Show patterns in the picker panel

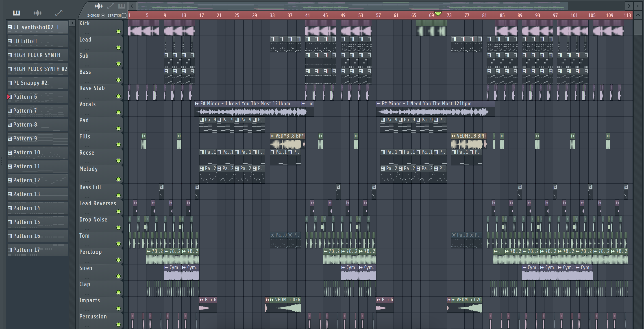17,13
